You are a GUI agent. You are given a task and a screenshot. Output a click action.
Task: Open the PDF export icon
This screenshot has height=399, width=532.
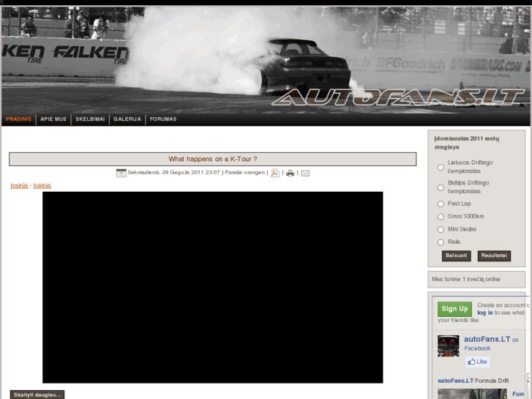coord(275,173)
